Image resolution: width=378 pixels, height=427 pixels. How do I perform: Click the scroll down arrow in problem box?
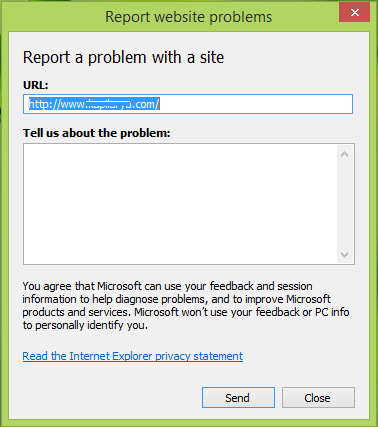coord(345,255)
